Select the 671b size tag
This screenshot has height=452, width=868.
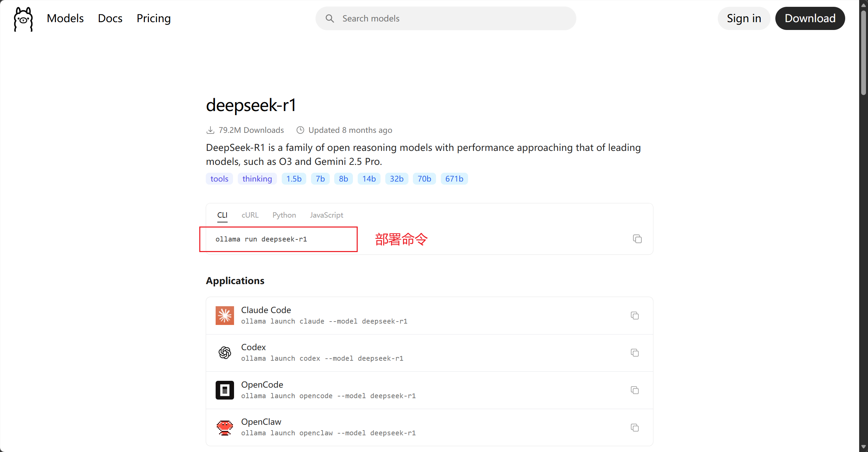(x=454, y=179)
